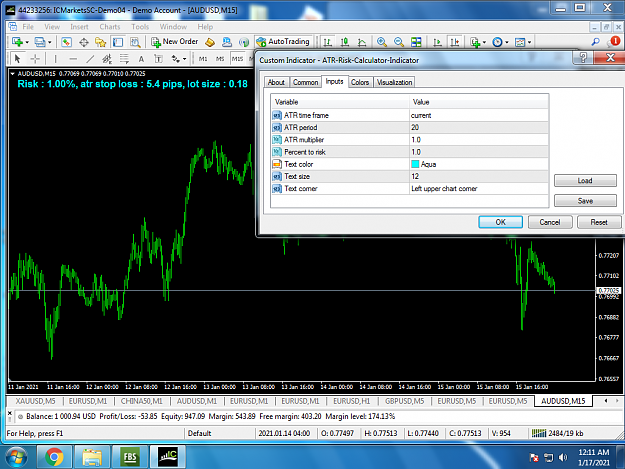Switch to the Visualization tab

click(394, 82)
